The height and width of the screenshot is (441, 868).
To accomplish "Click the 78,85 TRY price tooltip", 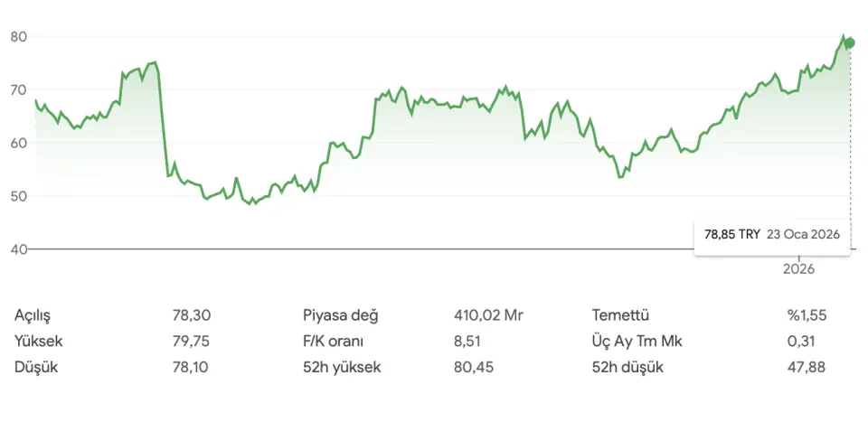I will click(731, 234).
